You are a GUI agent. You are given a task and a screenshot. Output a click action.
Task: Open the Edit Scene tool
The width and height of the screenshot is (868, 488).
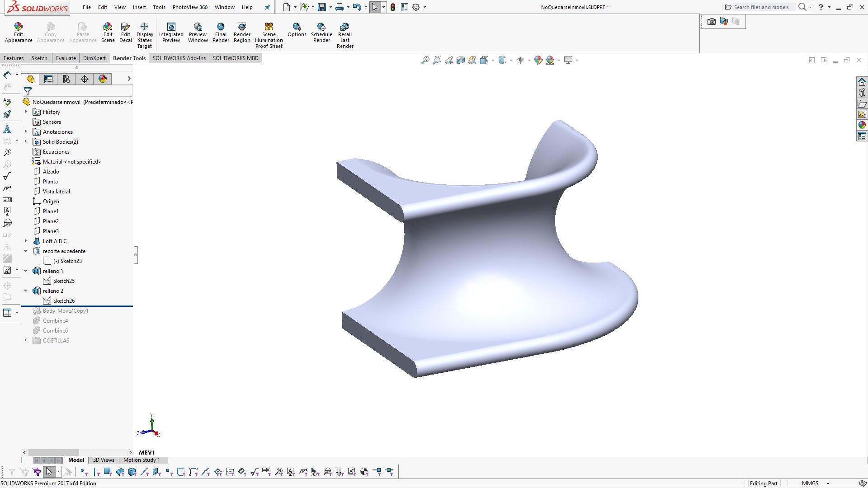click(x=108, y=32)
